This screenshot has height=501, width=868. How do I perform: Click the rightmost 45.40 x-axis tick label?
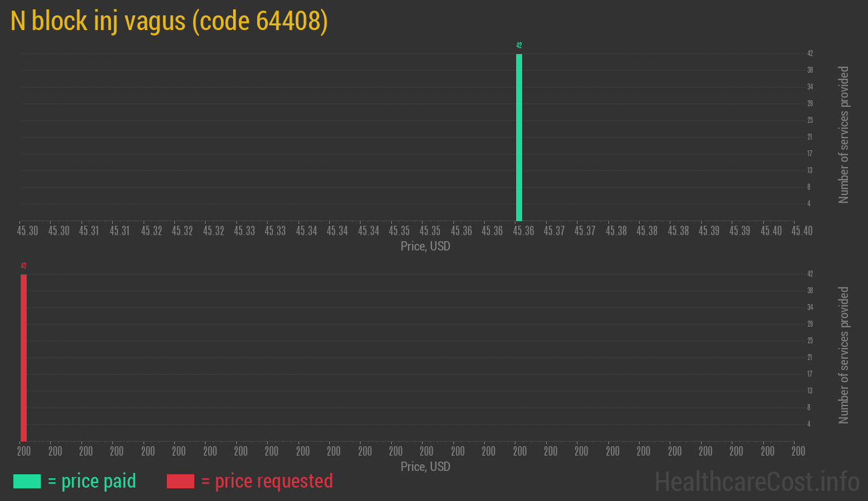(802, 230)
